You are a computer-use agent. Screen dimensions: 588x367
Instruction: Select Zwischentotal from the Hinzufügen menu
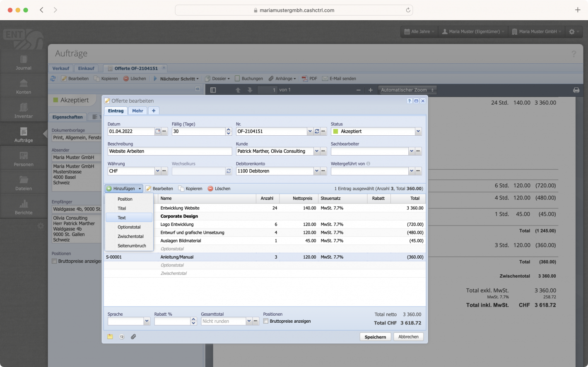pyautogui.click(x=130, y=236)
